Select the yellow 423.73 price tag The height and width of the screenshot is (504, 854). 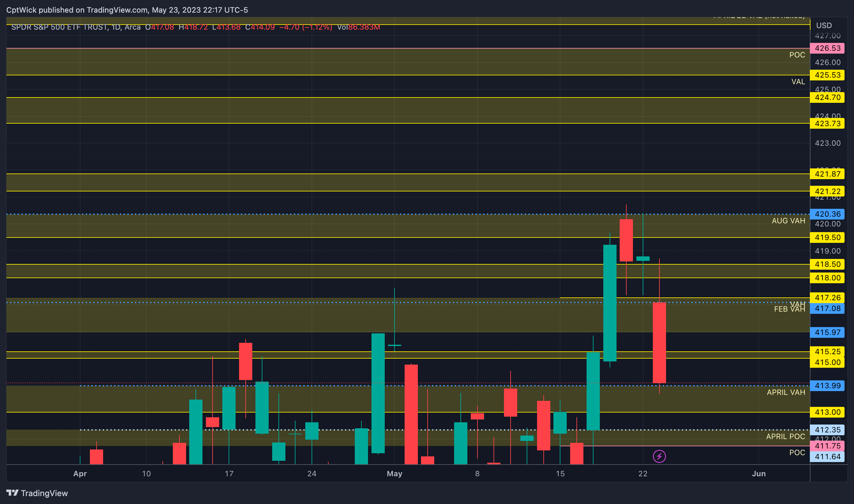click(827, 124)
